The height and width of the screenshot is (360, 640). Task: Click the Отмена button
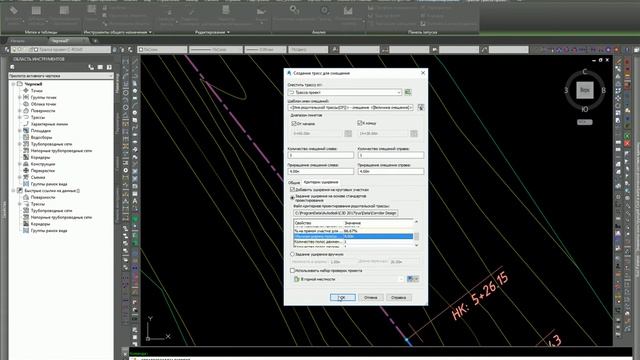[371, 298]
